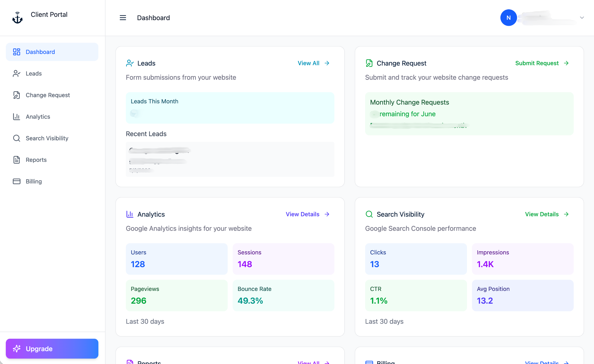Click the Leads This Month panel
This screenshot has width=594, height=364.
click(x=230, y=108)
